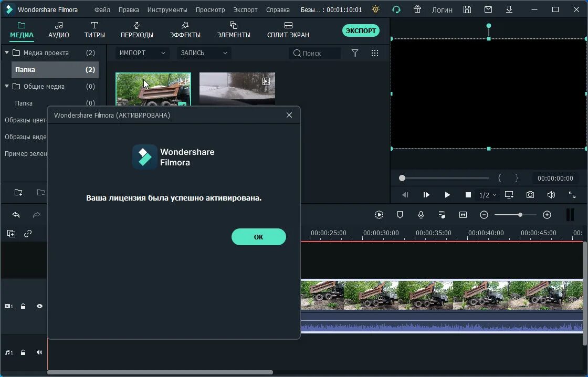The height and width of the screenshot is (377, 588).
Task: Click the Логин button
Action: pos(442,10)
